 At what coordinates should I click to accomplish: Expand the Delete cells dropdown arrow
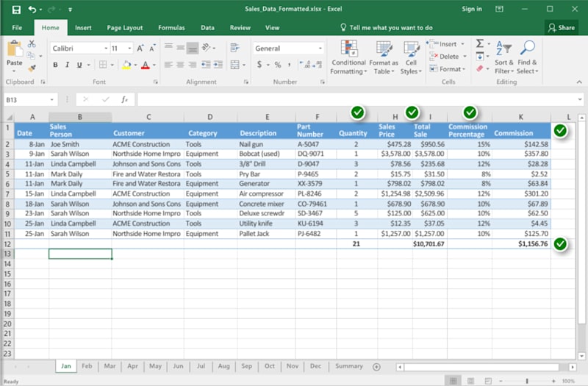(465, 57)
